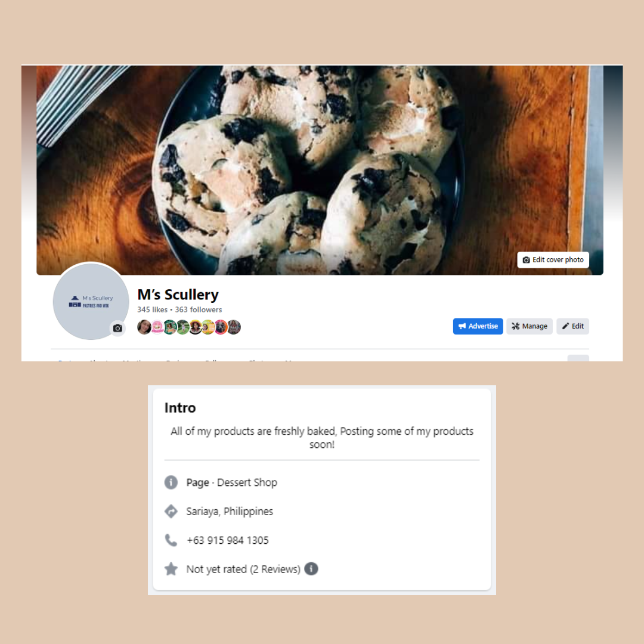Open the 363 followers link
The width and height of the screenshot is (644, 644).
pyautogui.click(x=199, y=309)
